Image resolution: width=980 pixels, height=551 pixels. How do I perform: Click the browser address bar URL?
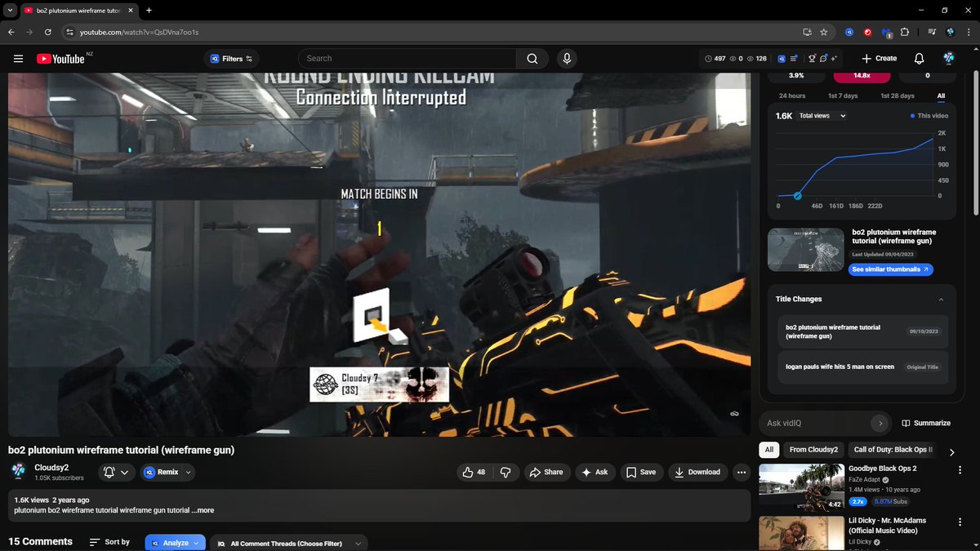click(139, 32)
